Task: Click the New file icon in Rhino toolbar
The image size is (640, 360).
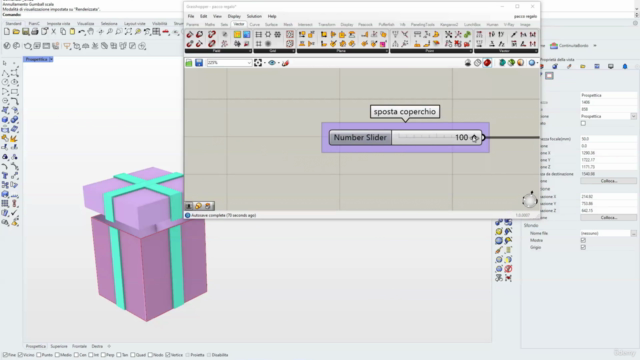Action: 7,31
